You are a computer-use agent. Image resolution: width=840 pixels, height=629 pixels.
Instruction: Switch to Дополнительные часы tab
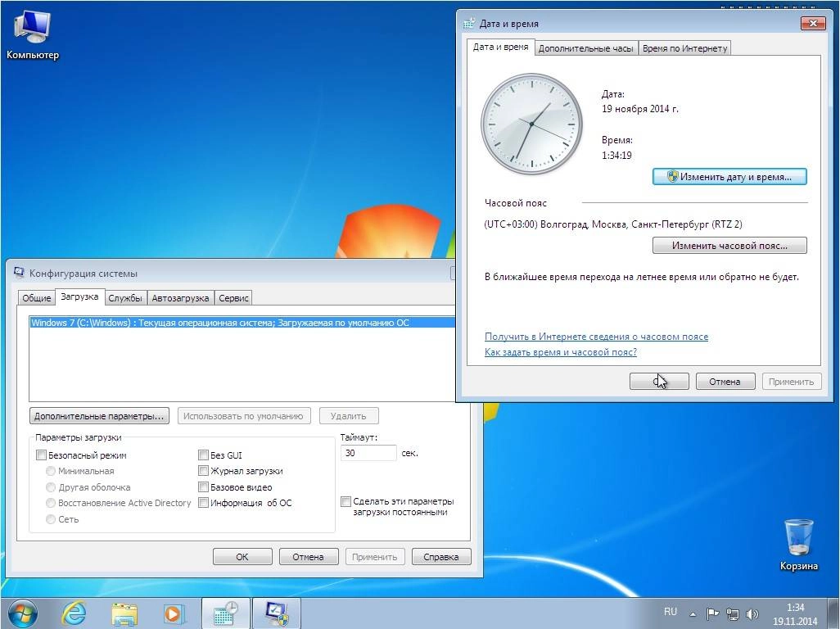[x=586, y=48]
